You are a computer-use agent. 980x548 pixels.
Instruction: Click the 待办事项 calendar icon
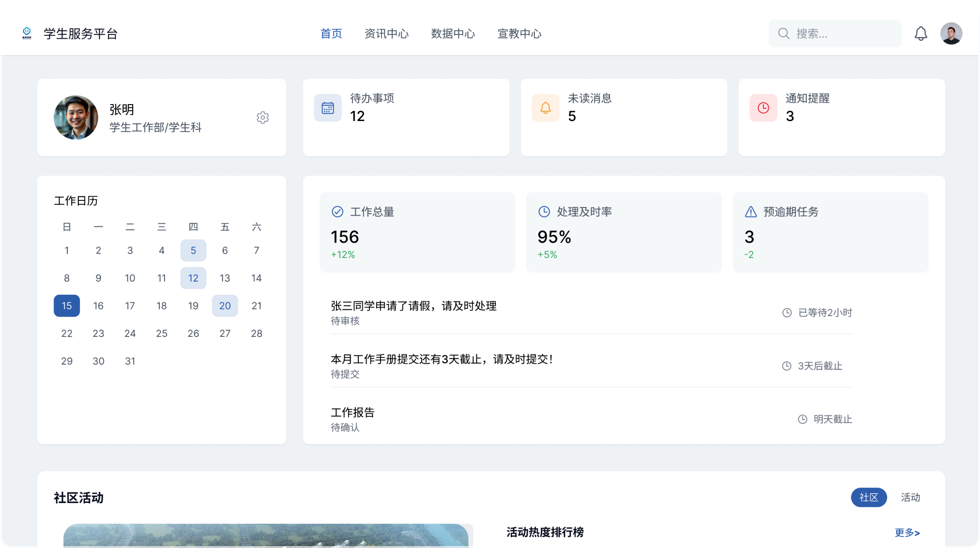[x=328, y=108]
